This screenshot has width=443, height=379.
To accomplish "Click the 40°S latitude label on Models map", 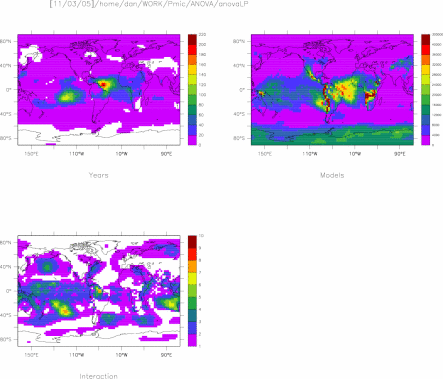I will tap(239, 114).
